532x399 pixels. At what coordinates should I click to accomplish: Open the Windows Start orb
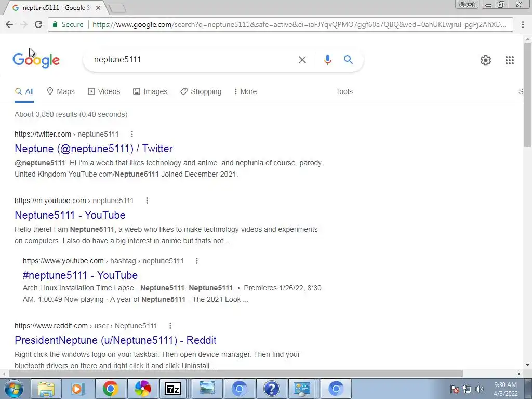[14, 389]
